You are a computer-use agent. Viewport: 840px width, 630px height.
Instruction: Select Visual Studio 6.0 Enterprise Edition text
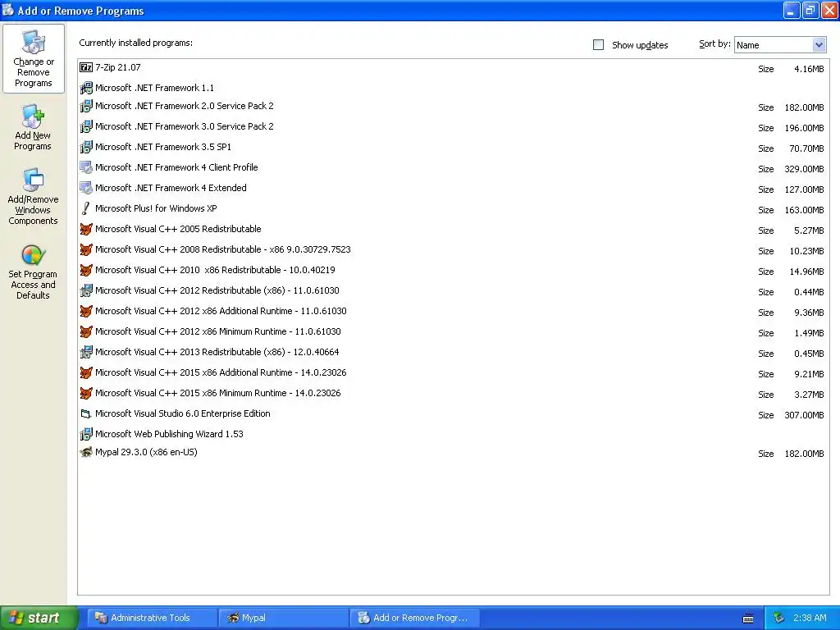(183, 413)
